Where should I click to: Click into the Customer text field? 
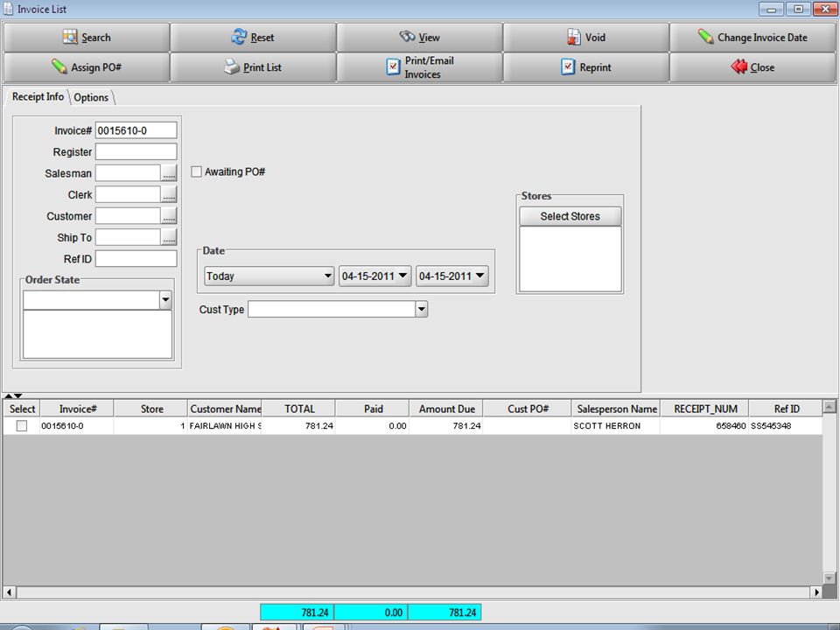pos(128,216)
